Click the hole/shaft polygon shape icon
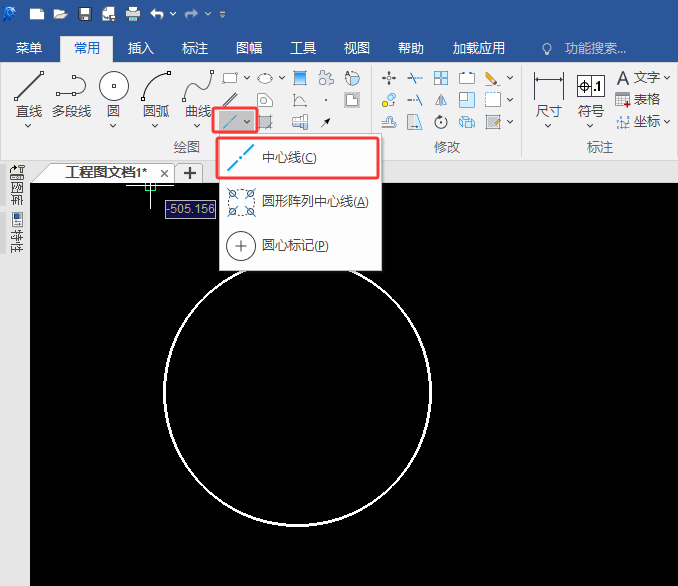 pos(265,100)
